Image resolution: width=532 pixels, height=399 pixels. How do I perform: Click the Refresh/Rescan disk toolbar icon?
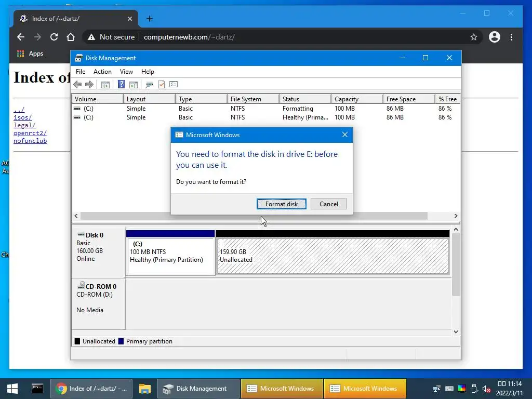pos(149,85)
